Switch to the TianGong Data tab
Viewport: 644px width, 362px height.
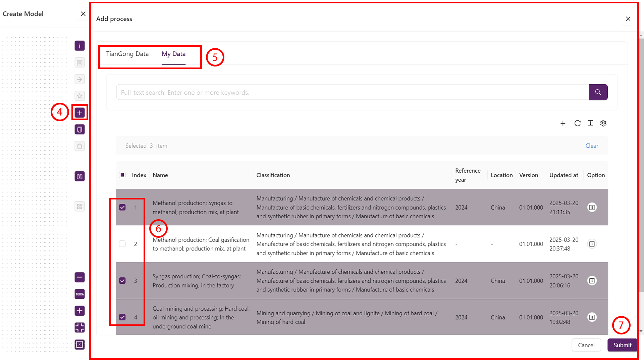point(127,54)
